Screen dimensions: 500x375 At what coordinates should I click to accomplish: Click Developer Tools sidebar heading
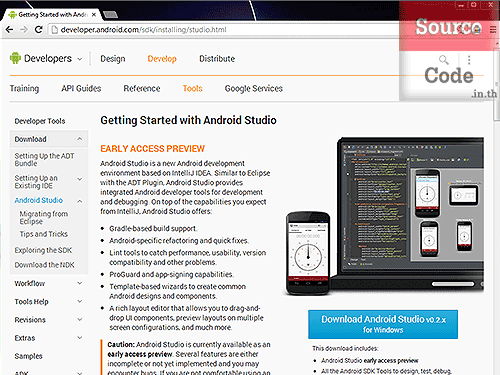[x=40, y=121]
